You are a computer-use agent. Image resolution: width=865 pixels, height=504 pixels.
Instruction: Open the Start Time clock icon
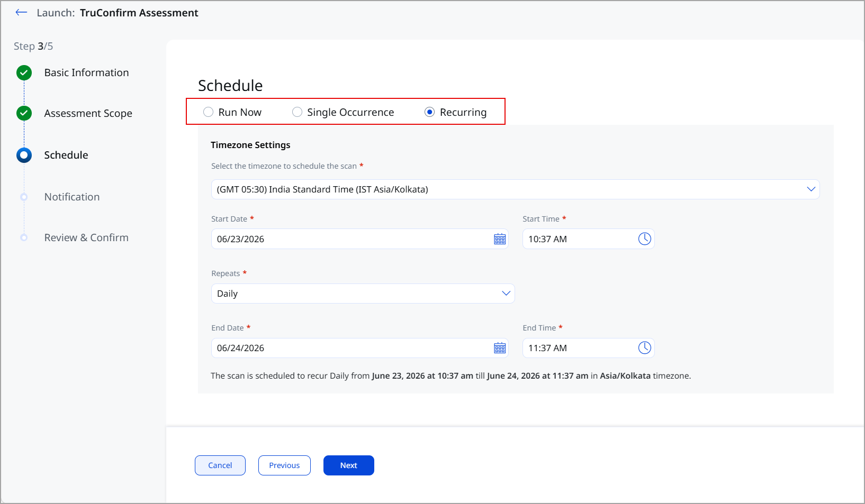[644, 239]
